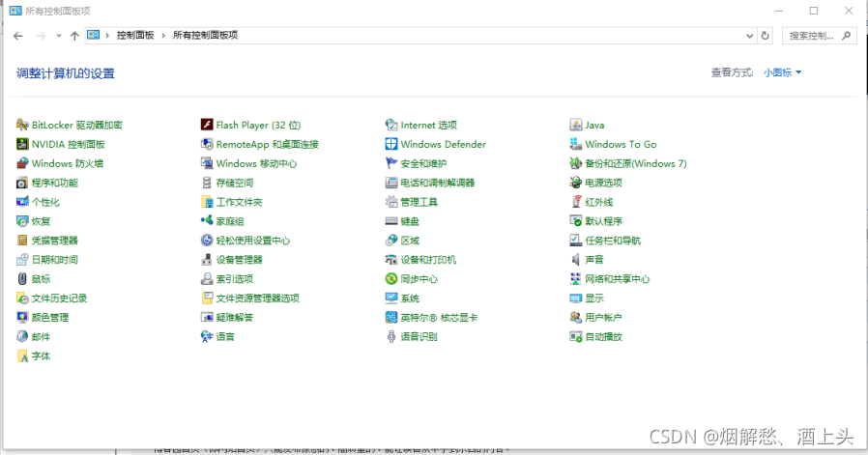Click the 字体 icon
Viewport: 868px width, 455px height.
(x=22, y=355)
